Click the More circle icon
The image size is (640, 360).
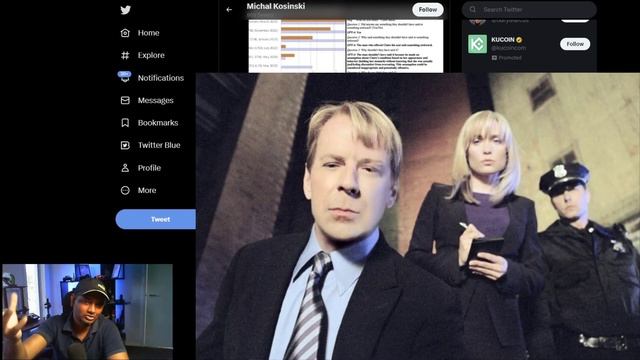[125, 190]
